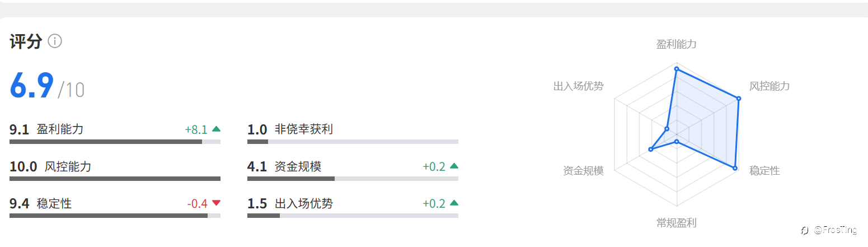This screenshot has height=247, width=868.
Task: Click the 盈利能力 score progress bar
Action: (x=115, y=142)
